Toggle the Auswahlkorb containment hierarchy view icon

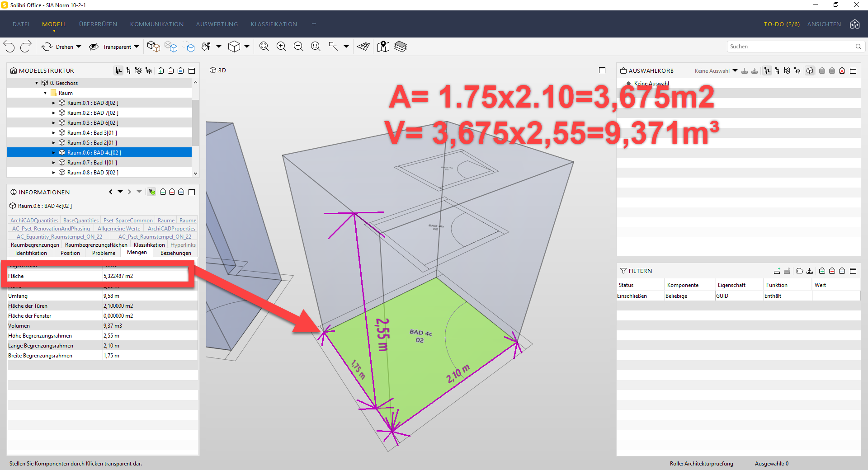[x=767, y=70]
